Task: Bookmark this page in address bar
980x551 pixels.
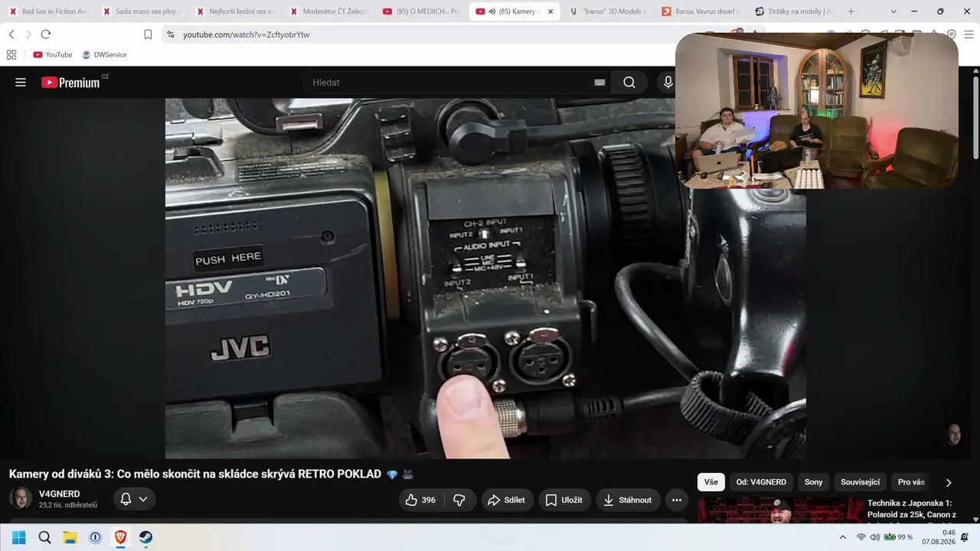Action: click(x=149, y=34)
